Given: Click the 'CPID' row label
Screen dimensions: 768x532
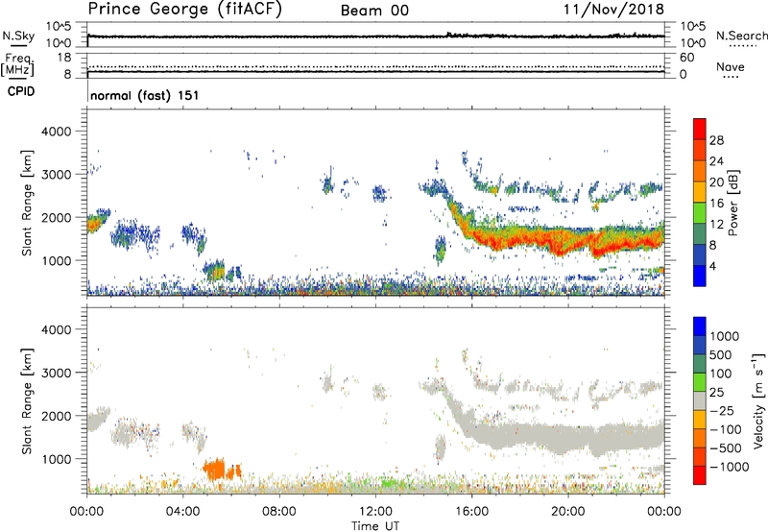Looking at the screenshot, I should (x=21, y=91).
